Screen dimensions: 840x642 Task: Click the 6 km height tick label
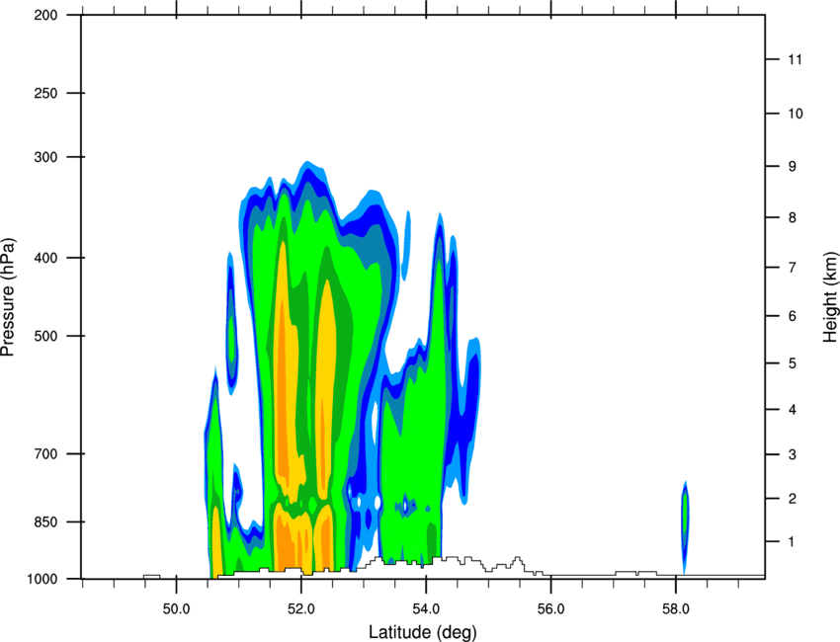[793, 316]
